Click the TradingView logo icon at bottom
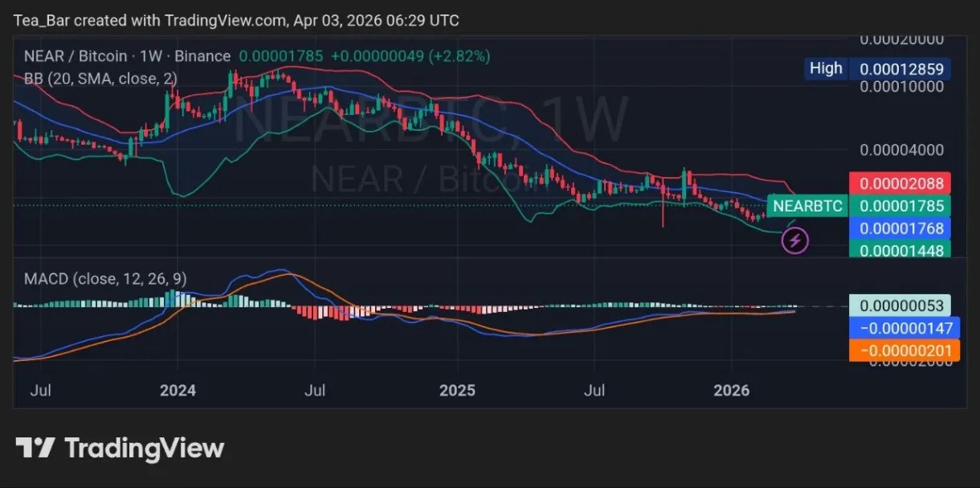This screenshot has height=488, width=980. pyautogui.click(x=35, y=448)
